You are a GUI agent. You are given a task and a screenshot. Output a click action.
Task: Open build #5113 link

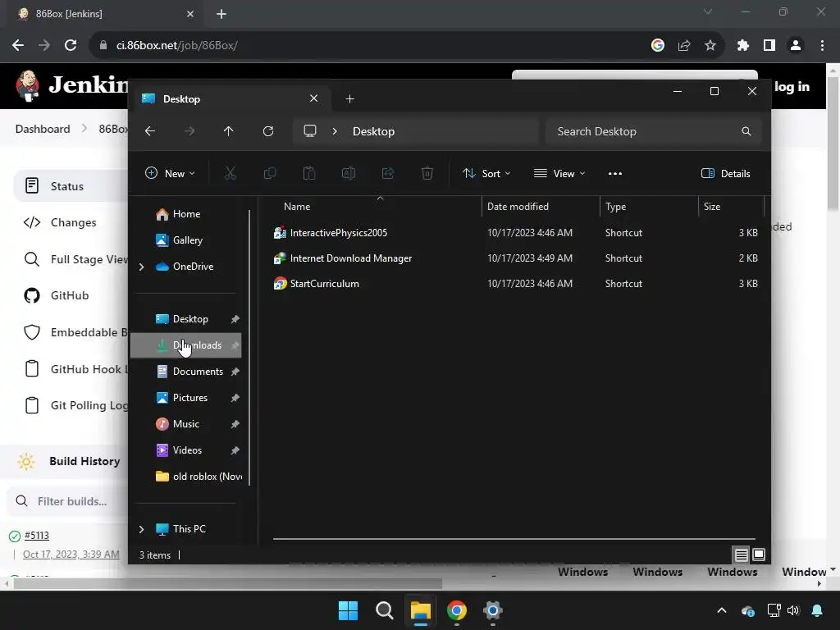36,535
